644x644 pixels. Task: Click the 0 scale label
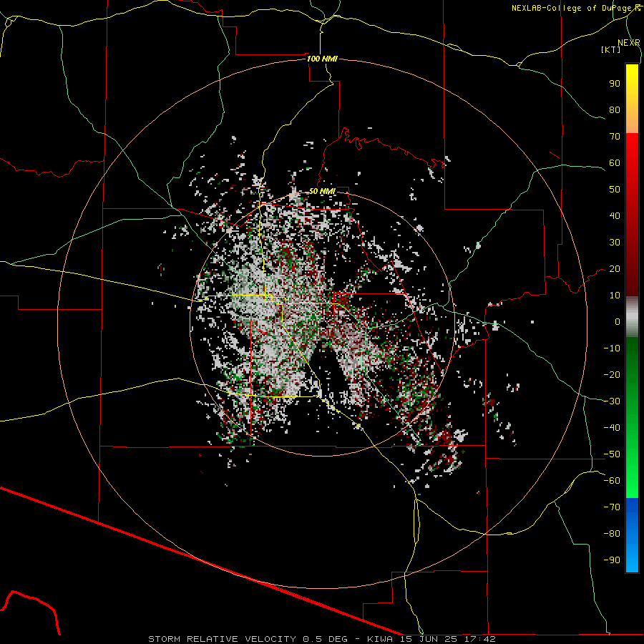[x=618, y=321]
